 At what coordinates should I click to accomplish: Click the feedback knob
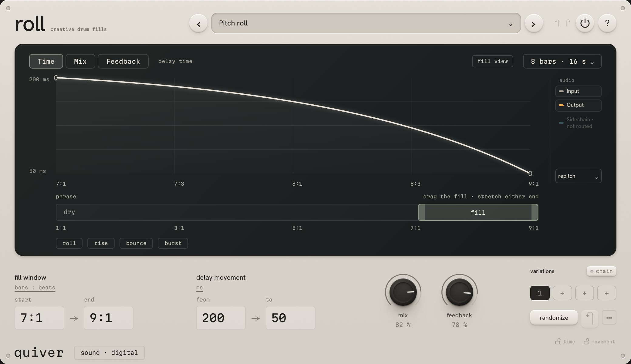point(459,292)
